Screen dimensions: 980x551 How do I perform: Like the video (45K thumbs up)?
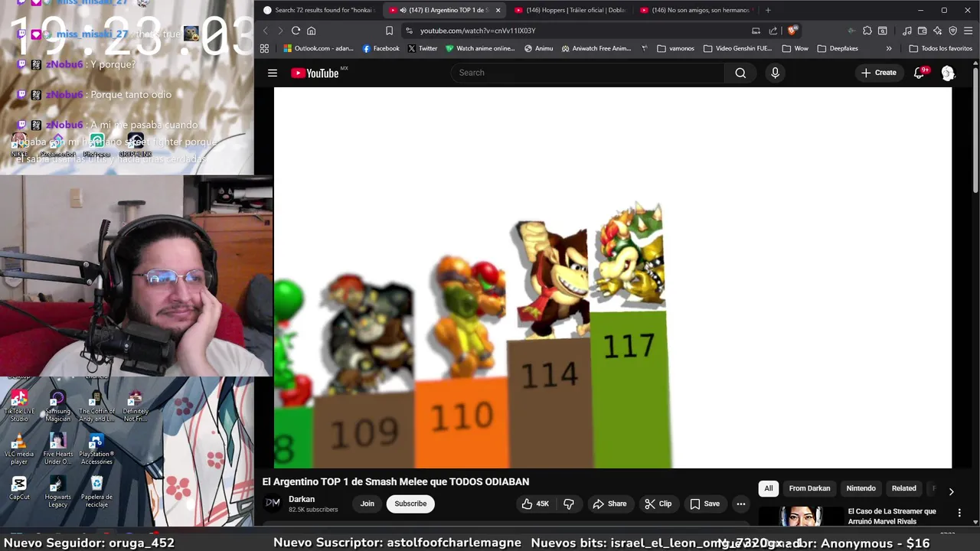coord(535,504)
